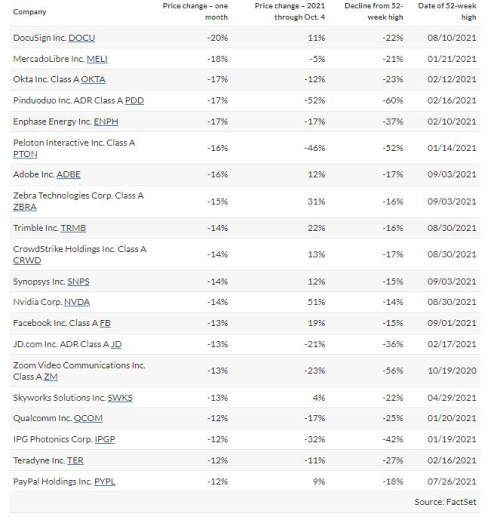
Task: Open Peloton's PTON ticker link
Action: pyautogui.click(x=25, y=154)
